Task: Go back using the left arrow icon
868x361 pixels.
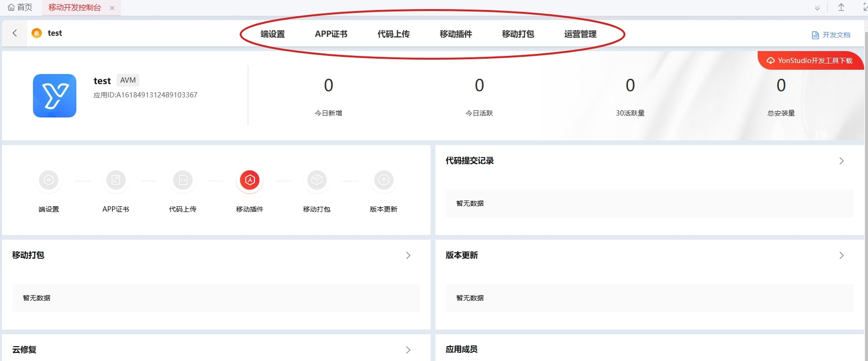Action: pos(15,33)
